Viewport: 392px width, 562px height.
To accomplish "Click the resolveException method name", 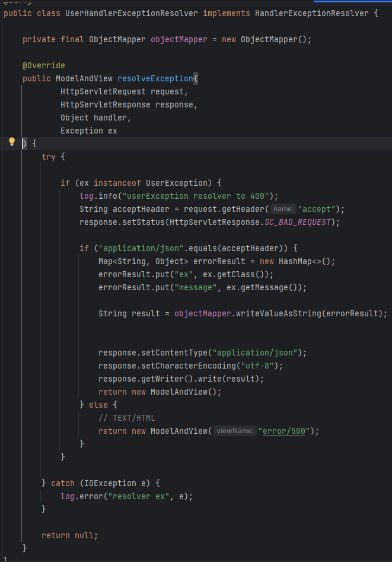I will [x=155, y=78].
